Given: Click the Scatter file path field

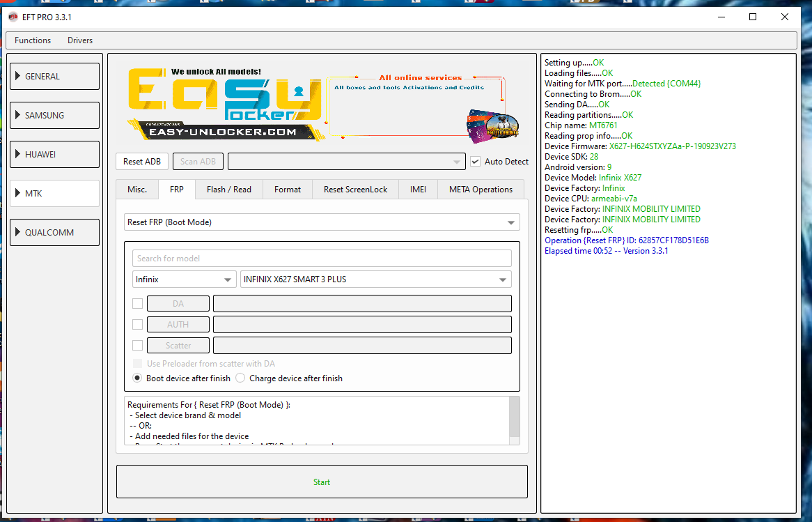Looking at the screenshot, I should (x=363, y=345).
